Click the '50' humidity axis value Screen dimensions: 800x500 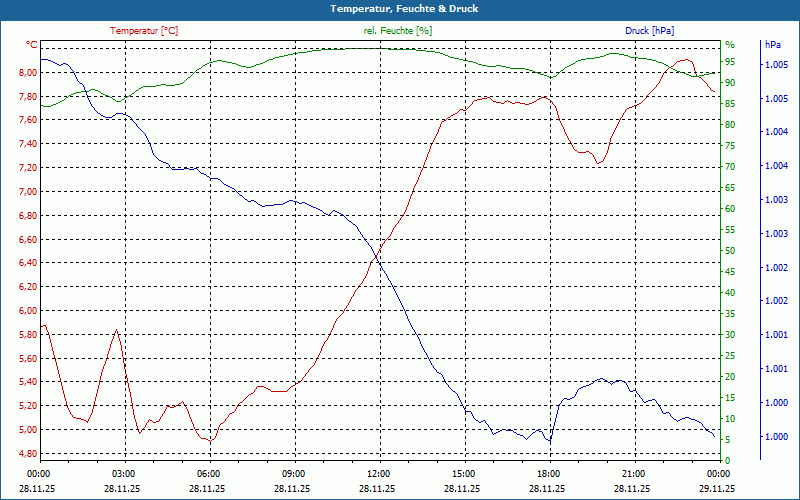click(x=730, y=251)
